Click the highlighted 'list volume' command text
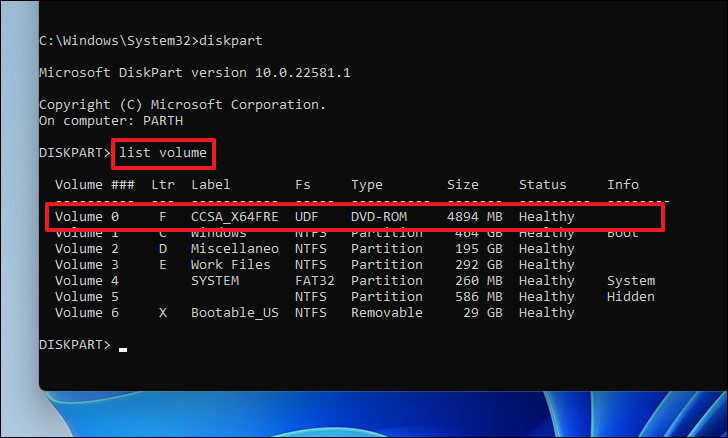 click(163, 153)
